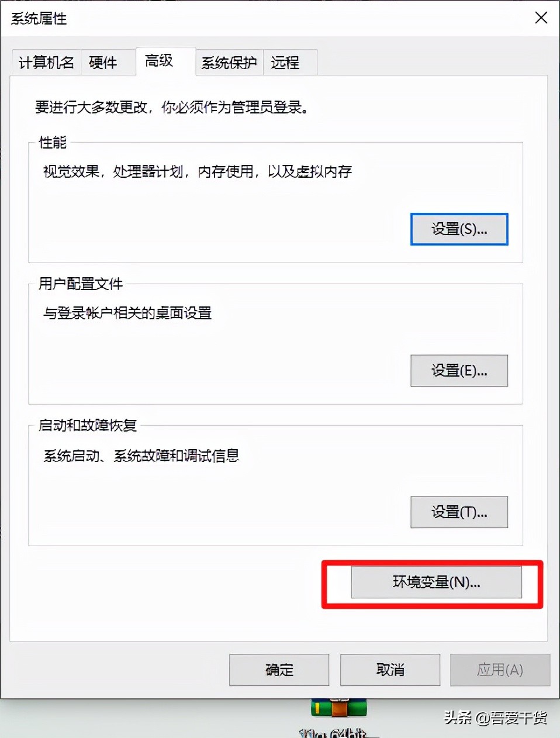Click the greyed-out 应用(A) button
560x738 pixels.
point(500,670)
